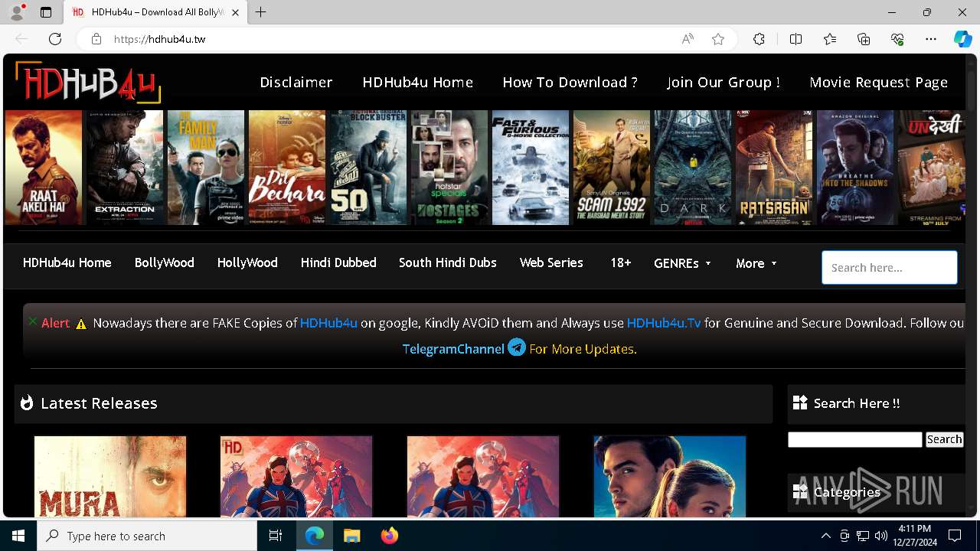The image size is (980, 551).
Task: Select HollyWood category in nav bar
Action: (247, 262)
